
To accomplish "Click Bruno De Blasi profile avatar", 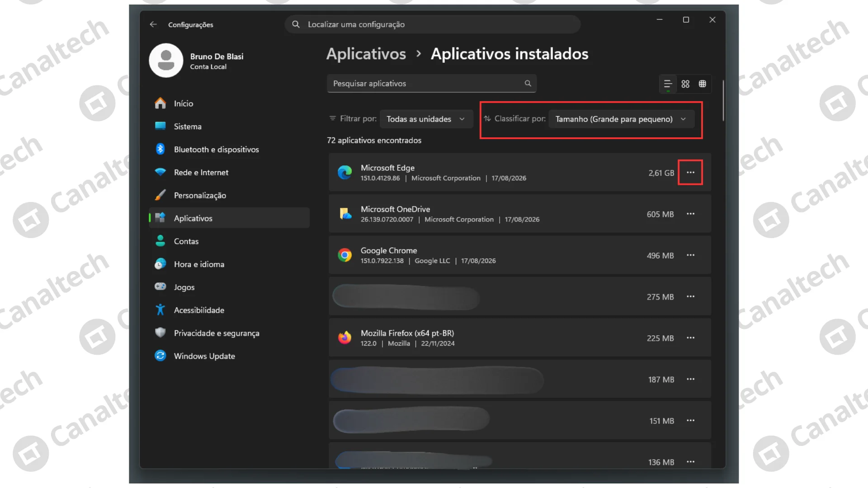I will [166, 61].
